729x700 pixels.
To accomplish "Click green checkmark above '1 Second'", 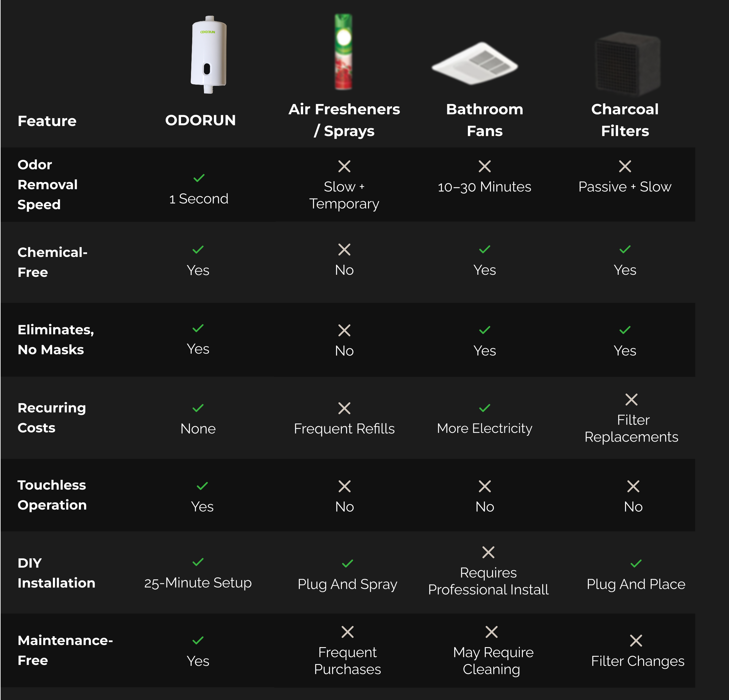I will (x=199, y=178).
